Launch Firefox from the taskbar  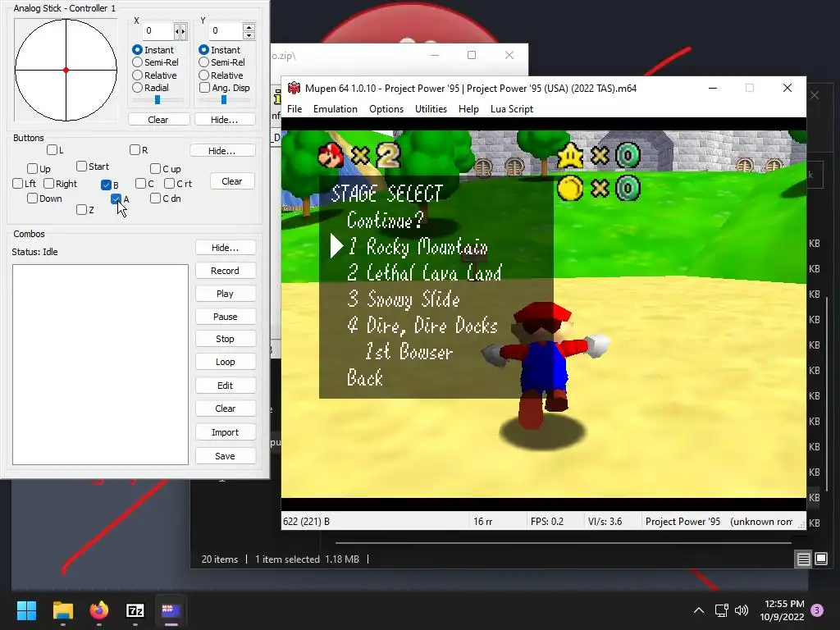pyautogui.click(x=98, y=610)
